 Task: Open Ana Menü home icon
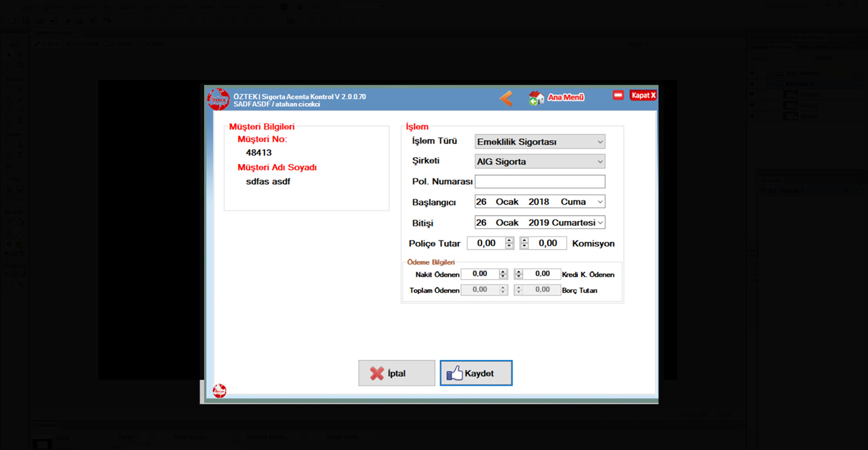tap(536, 98)
